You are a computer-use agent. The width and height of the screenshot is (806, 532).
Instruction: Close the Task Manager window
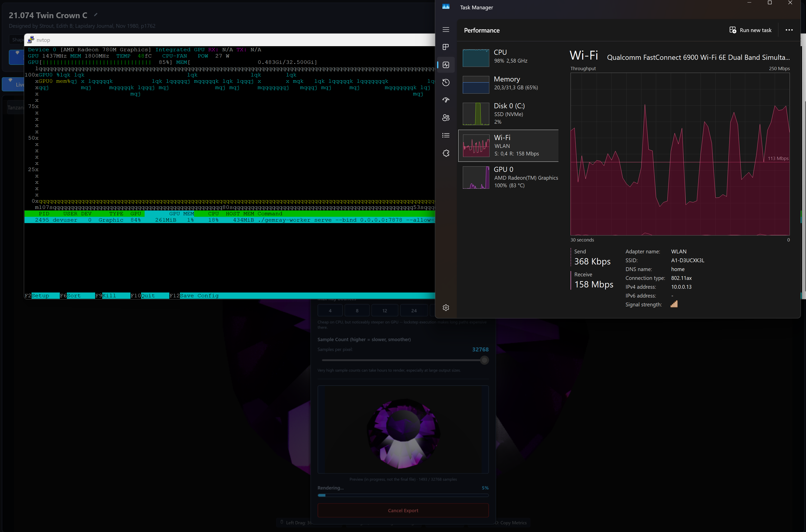(790, 3)
